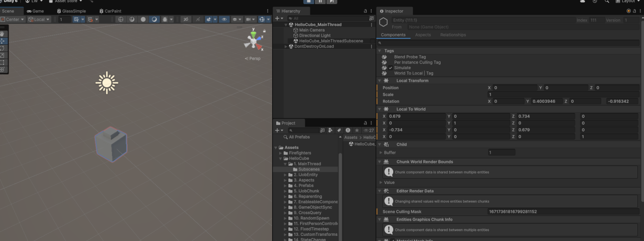
Task: Click the wireframe draw mode icon
Action: click(x=121, y=19)
